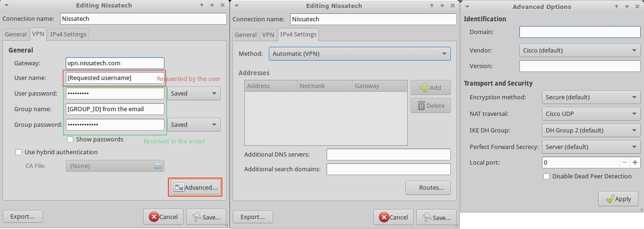The width and height of the screenshot is (644, 229).
Task: Open user password Saved dropdown
Action: (x=194, y=93)
